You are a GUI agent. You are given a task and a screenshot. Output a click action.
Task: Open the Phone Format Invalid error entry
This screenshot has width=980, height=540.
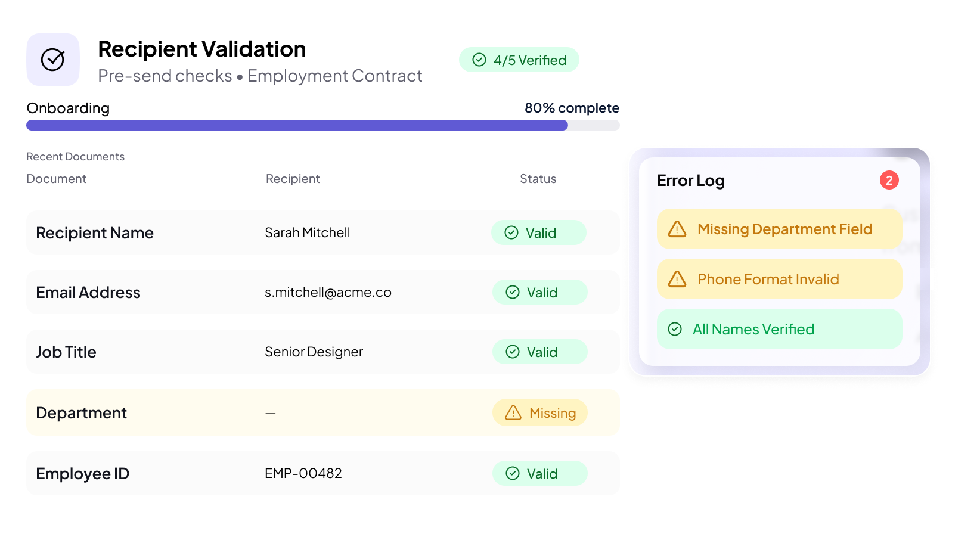tap(779, 279)
